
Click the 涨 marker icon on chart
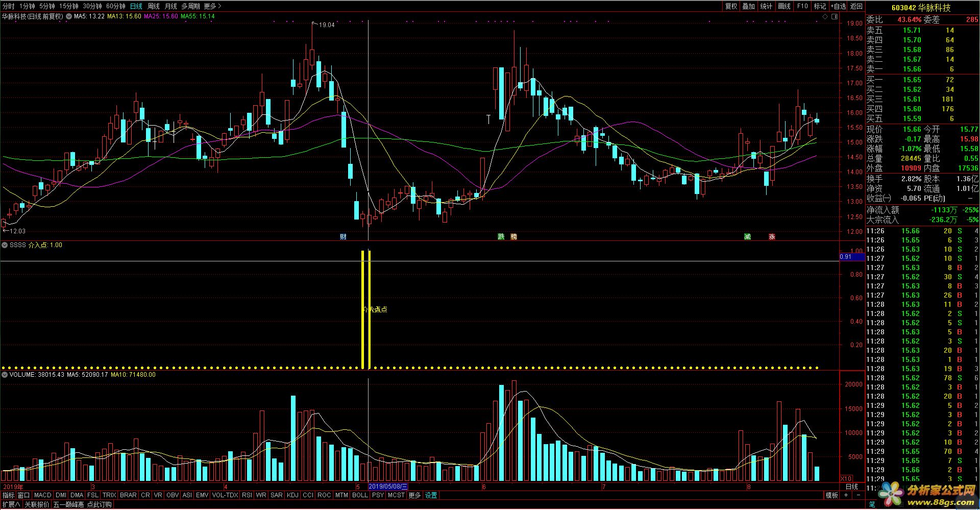772,237
